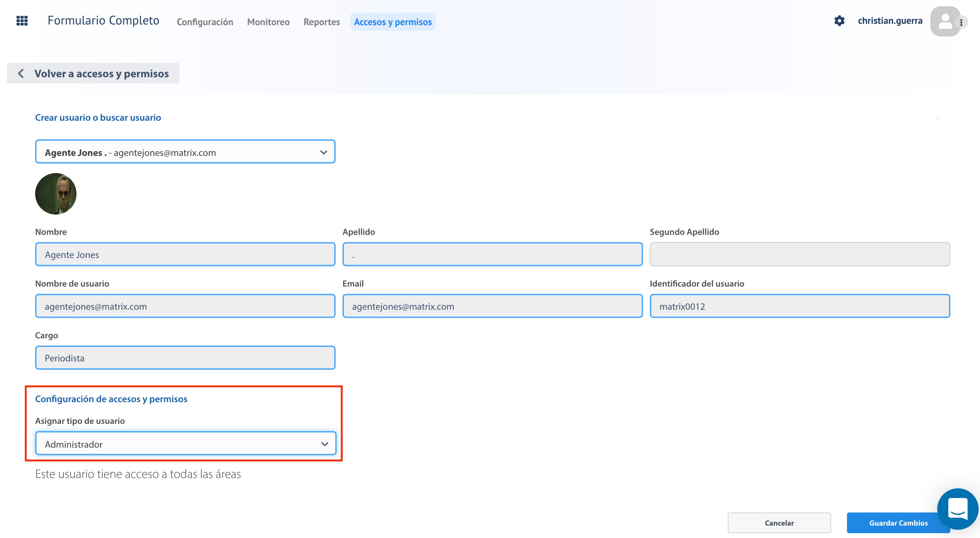The image size is (980, 538).
Task: Click the christian.guerra username
Action: pyautogui.click(x=890, y=21)
